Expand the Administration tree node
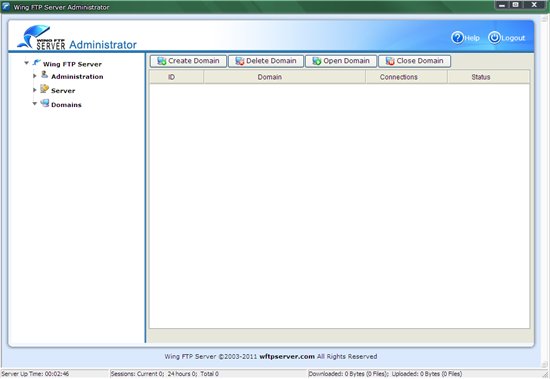The image size is (550, 379). tap(34, 76)
